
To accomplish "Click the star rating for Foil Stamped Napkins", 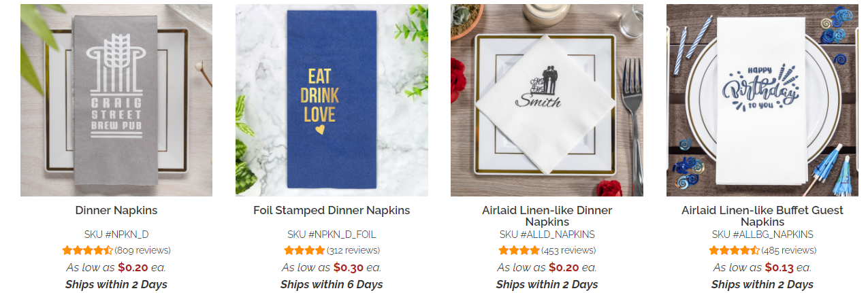I will (x=304, y=250).
